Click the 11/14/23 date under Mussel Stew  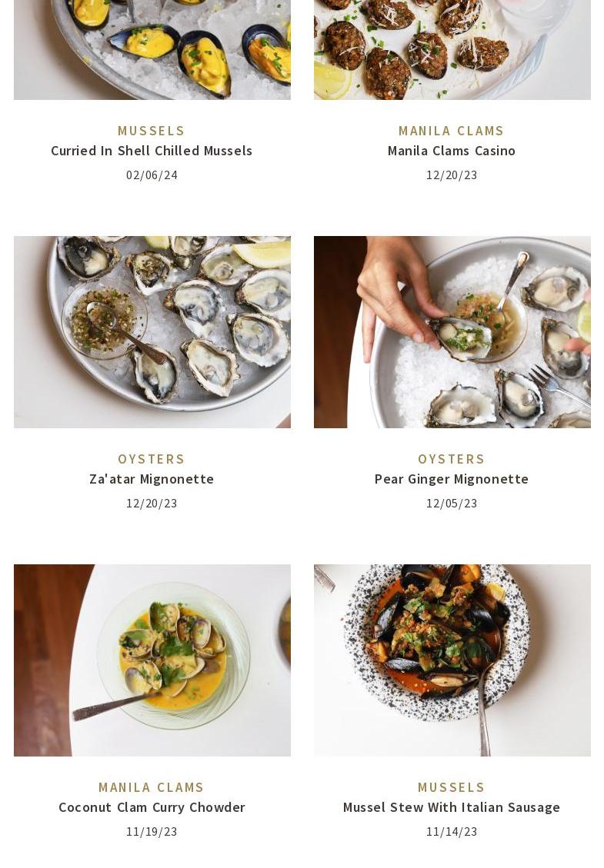click(x=451, y=831)
